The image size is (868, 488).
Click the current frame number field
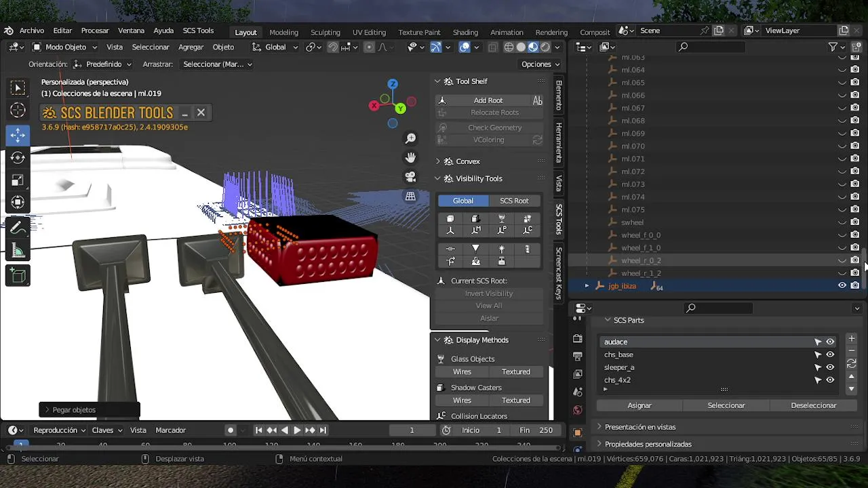(412, 430)
